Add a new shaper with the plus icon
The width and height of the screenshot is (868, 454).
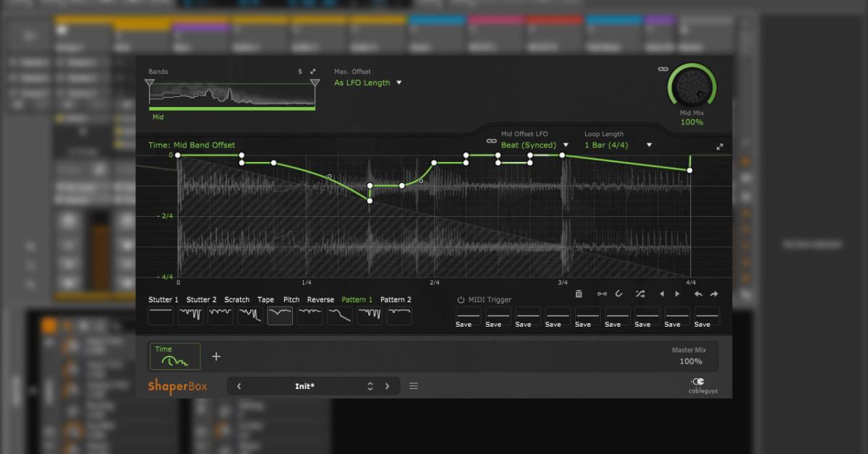pos(216,356)
